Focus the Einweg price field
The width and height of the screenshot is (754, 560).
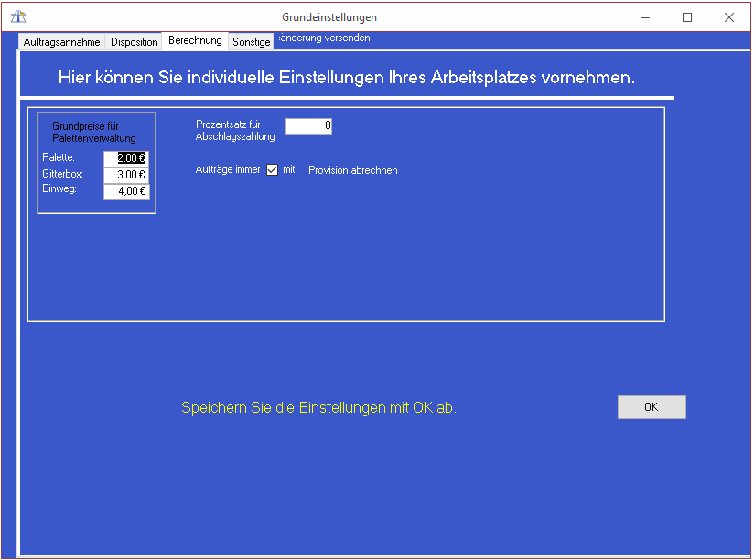click(x=126, y=191)
